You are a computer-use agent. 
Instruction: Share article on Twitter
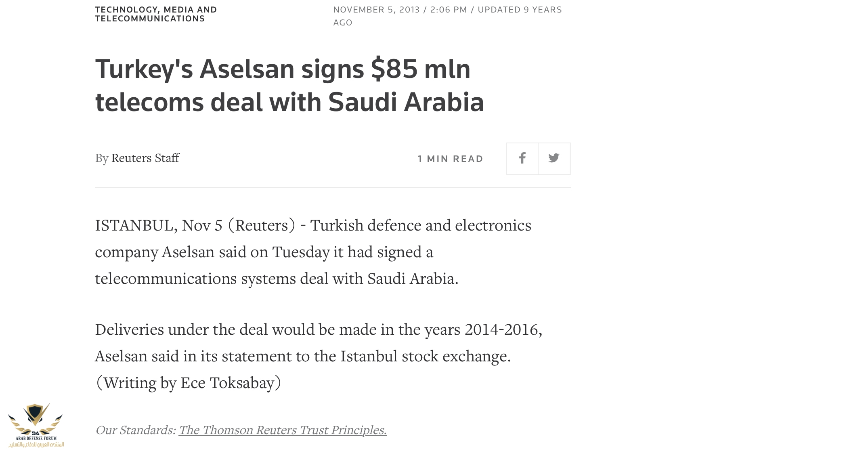tap(554, 158)
